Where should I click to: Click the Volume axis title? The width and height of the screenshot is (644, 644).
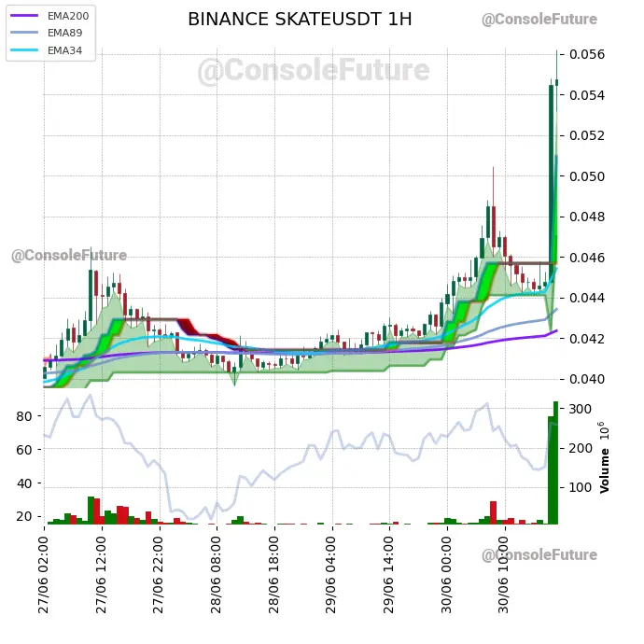point(604,470)
